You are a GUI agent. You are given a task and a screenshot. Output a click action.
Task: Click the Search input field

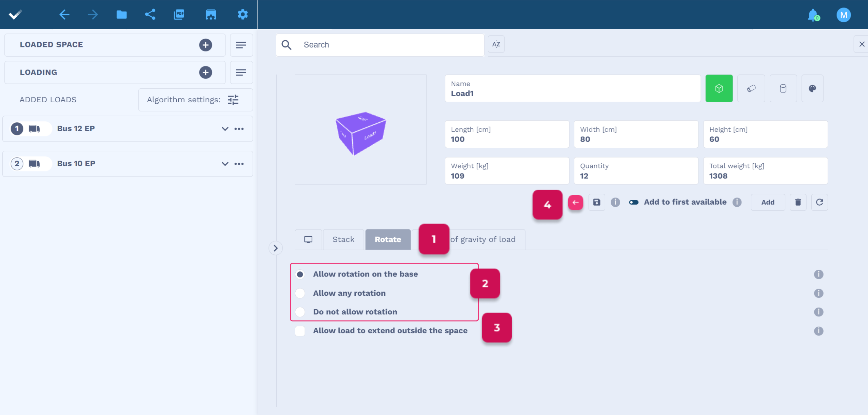[x=390, y=45]
